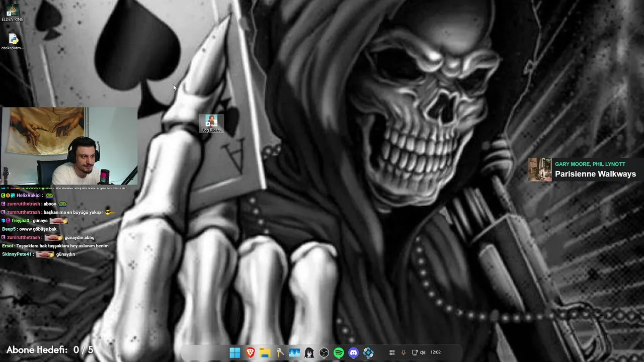
Task: Open the blue graph monitor app in taskbar
Action: [294, 353]
